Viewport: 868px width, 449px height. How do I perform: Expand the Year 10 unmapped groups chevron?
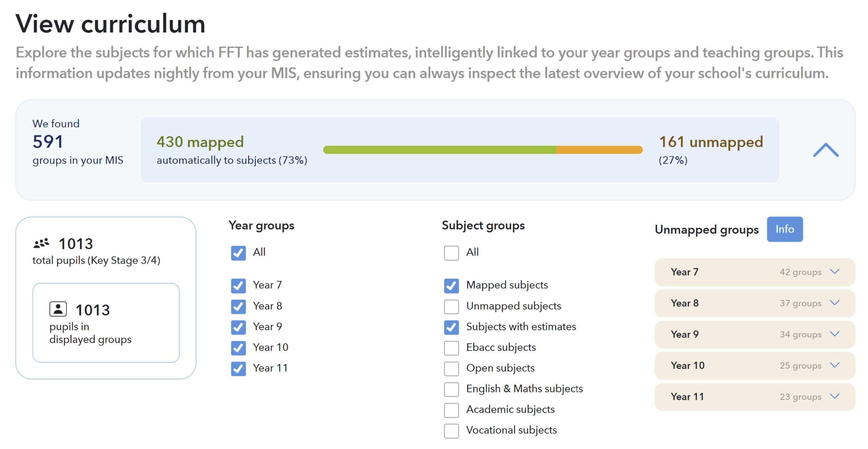click(834, 366)
